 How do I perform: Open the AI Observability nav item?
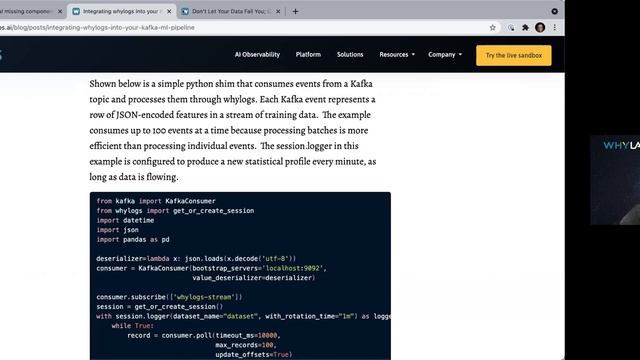point(257,54)
